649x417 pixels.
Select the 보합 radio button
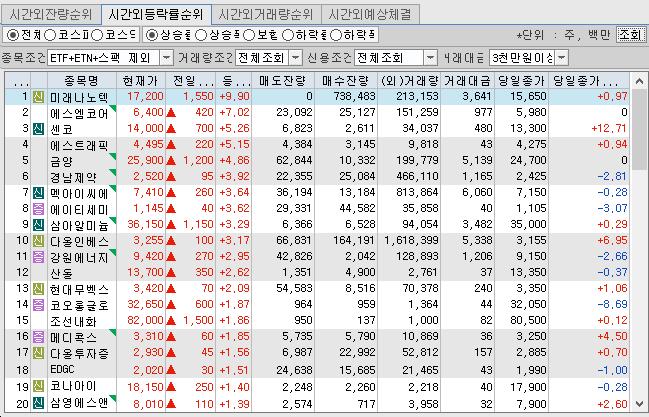tap(249, 36)
